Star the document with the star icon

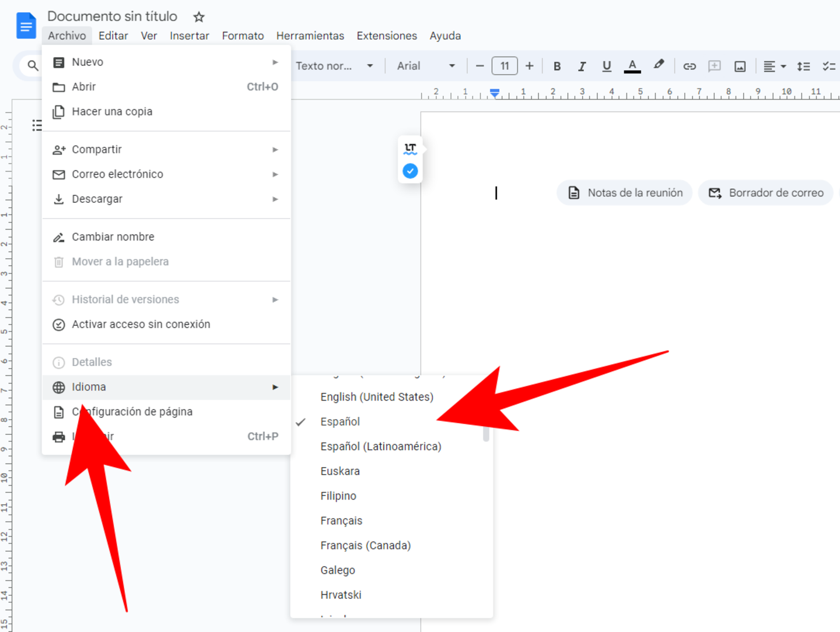[x=199, y=17]
